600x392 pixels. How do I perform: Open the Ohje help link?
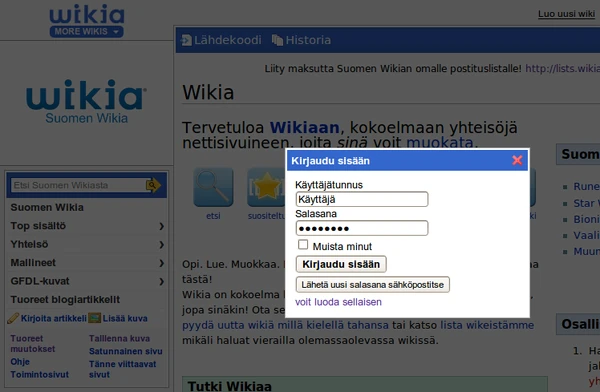[20, 362]
